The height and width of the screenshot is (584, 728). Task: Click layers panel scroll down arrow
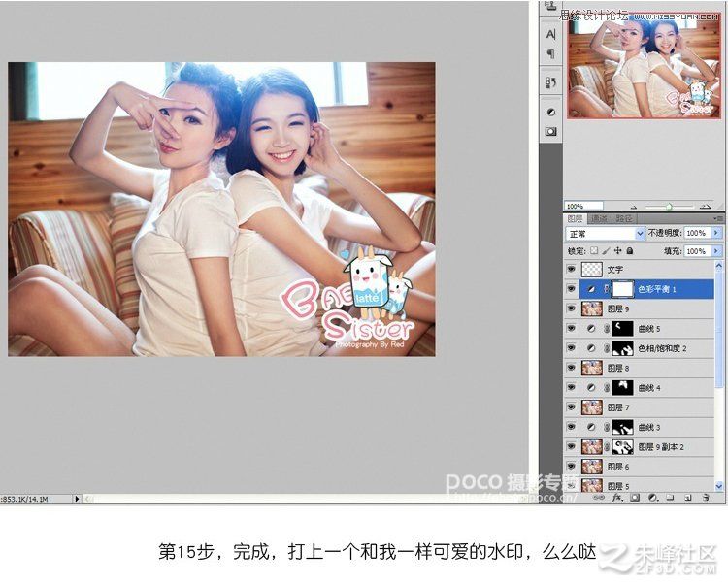tap(719, 486)
